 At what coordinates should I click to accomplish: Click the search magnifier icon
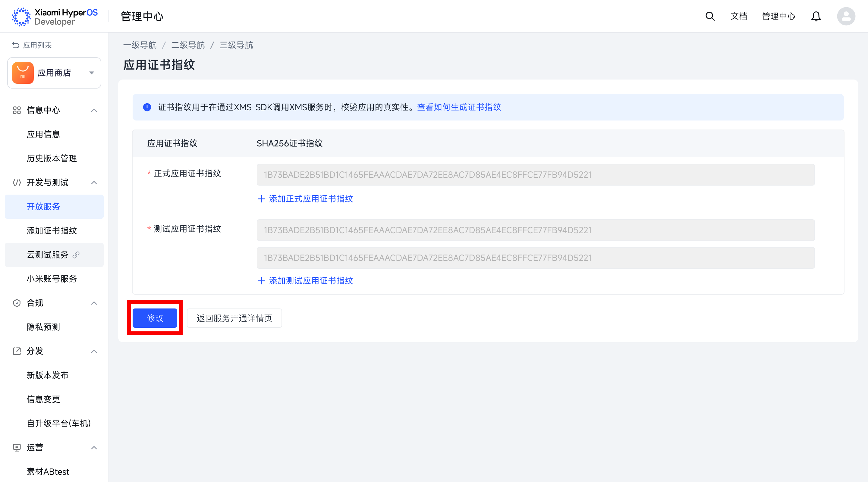710,16
